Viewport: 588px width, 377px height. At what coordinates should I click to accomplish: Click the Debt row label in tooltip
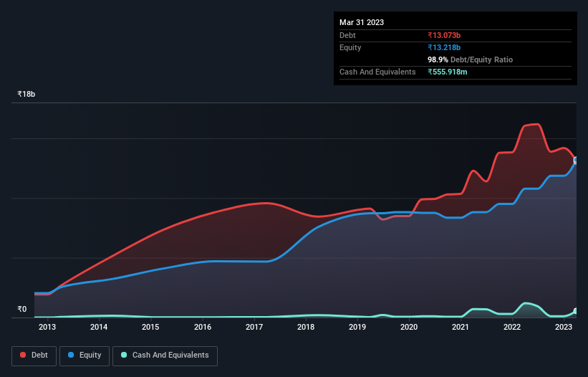tap(347, 35)
